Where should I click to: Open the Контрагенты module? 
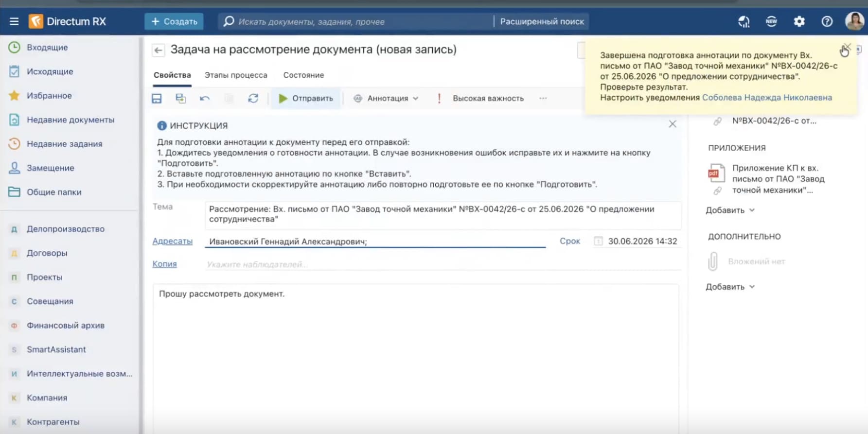coord(53,422)
